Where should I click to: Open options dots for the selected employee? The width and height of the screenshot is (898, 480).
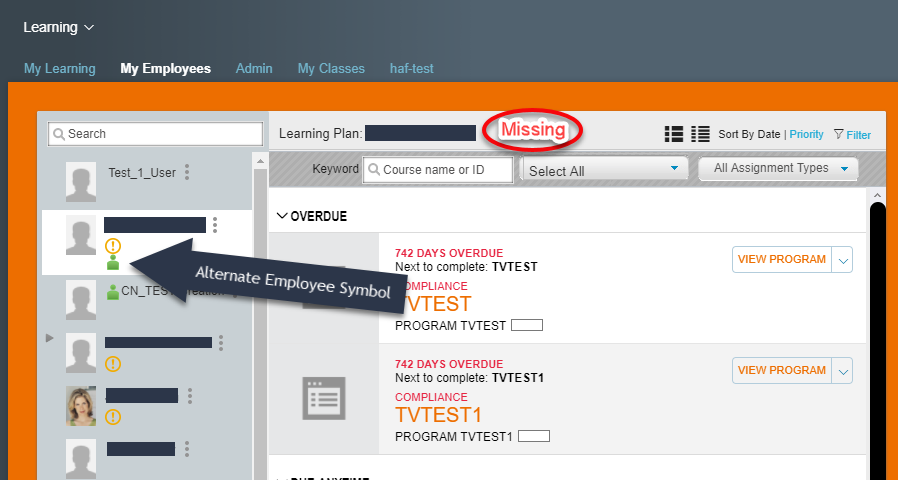click(215, 225)
